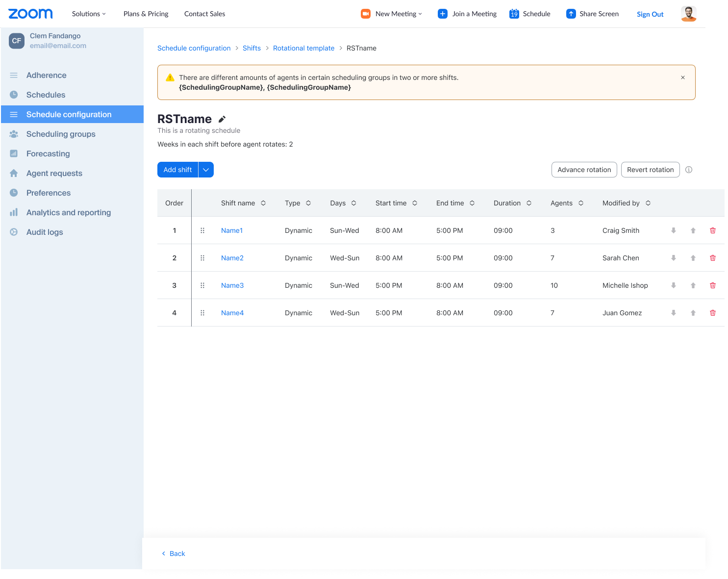
Task: Open the user profile avatar
Action: click(689, 14)
